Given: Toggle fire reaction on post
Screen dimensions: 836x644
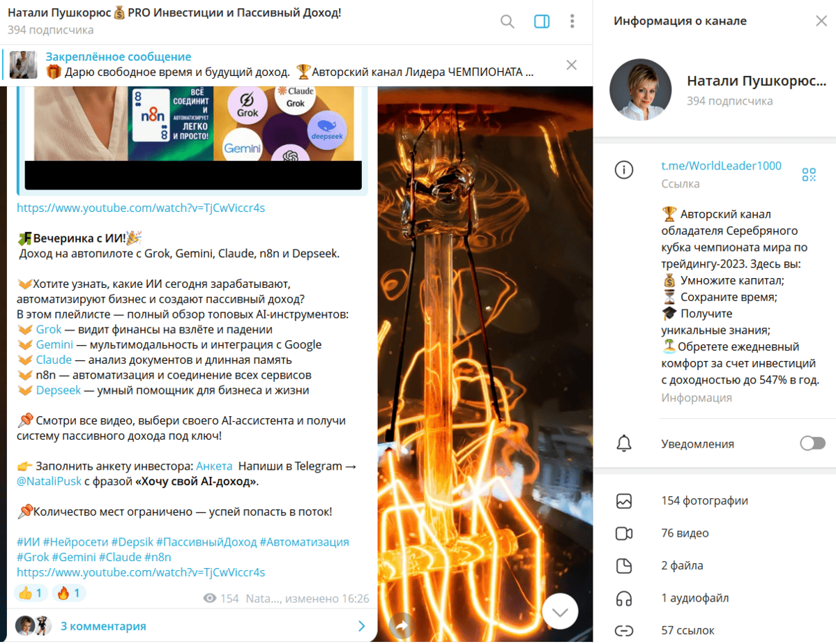Looking at the screenshot, I should point(69,593).
